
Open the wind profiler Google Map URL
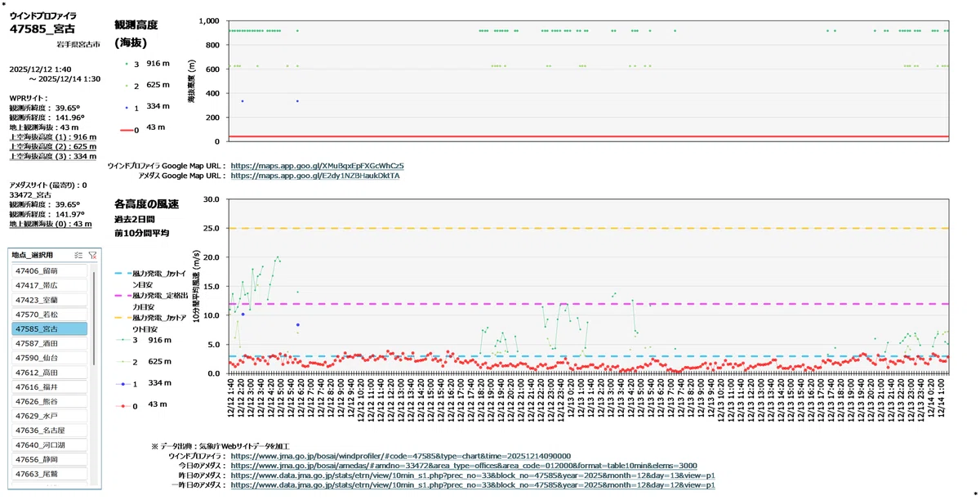317,166
